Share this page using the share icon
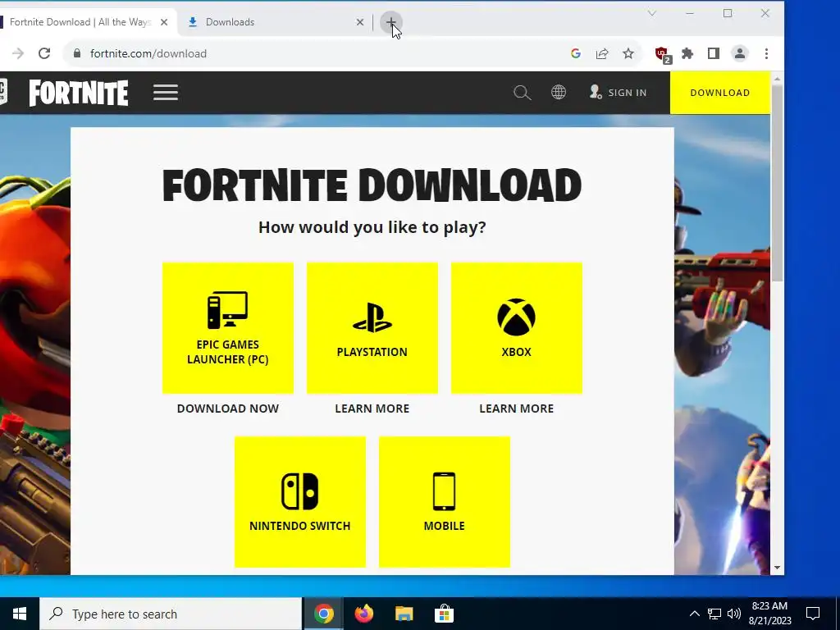This screenshot has width=840, height=630. (602, 53)
